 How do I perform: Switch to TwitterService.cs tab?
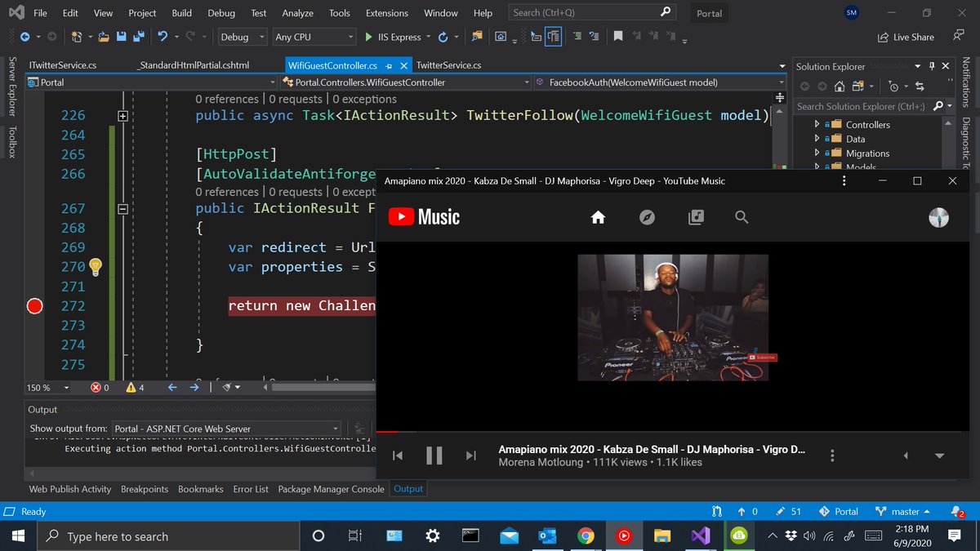coord(448,65)
